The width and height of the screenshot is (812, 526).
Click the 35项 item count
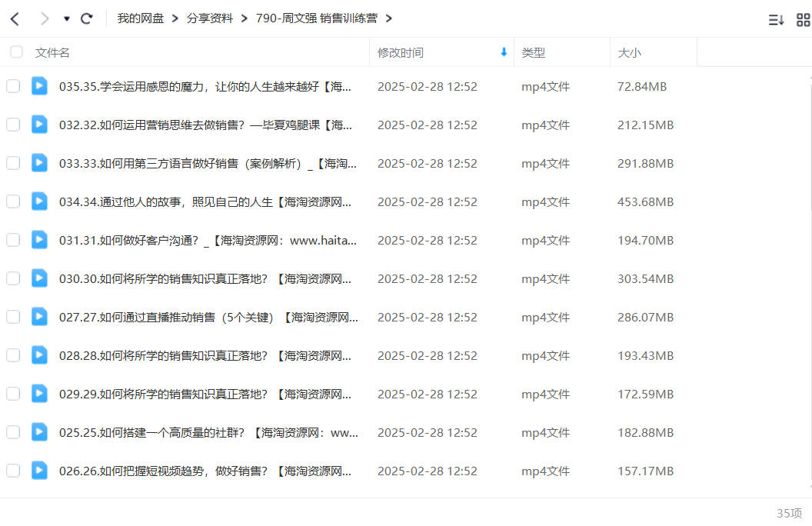[x=789, y=513]
